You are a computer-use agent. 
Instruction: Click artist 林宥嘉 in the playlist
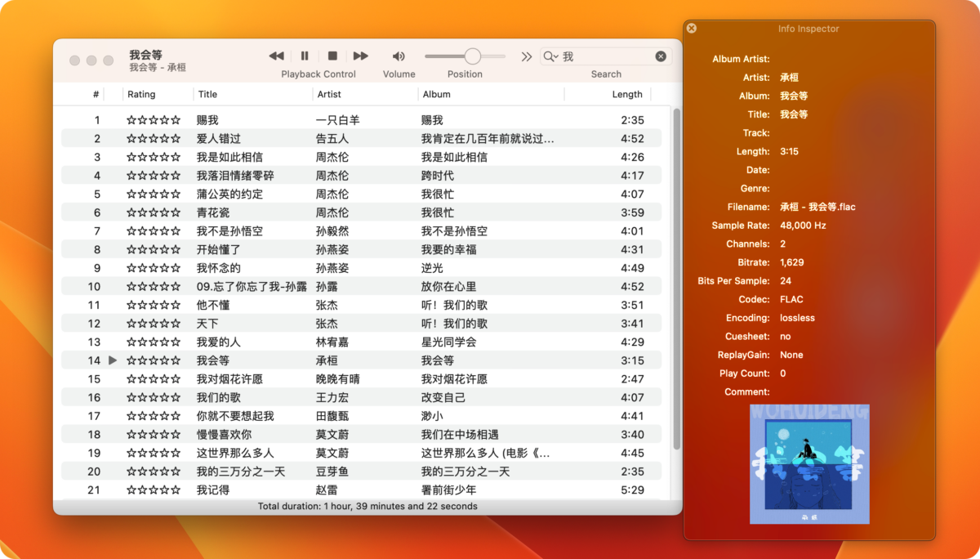pos(332,342)
